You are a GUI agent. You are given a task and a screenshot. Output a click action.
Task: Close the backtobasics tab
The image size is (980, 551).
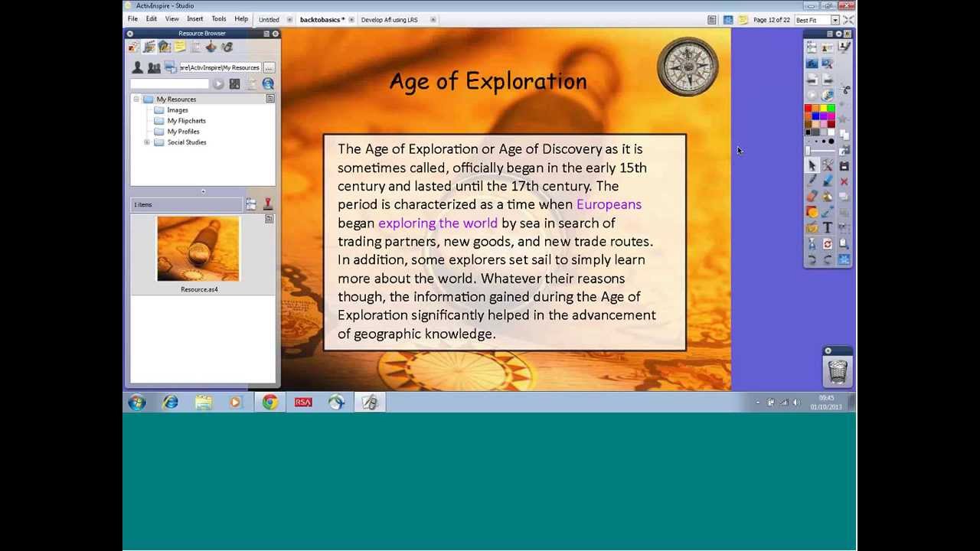click(x=351, y=20)
